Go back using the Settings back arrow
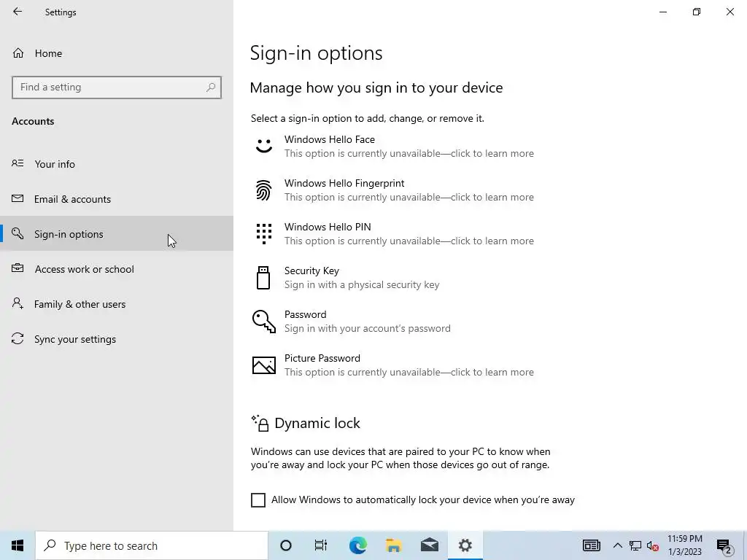 (18, 12)
